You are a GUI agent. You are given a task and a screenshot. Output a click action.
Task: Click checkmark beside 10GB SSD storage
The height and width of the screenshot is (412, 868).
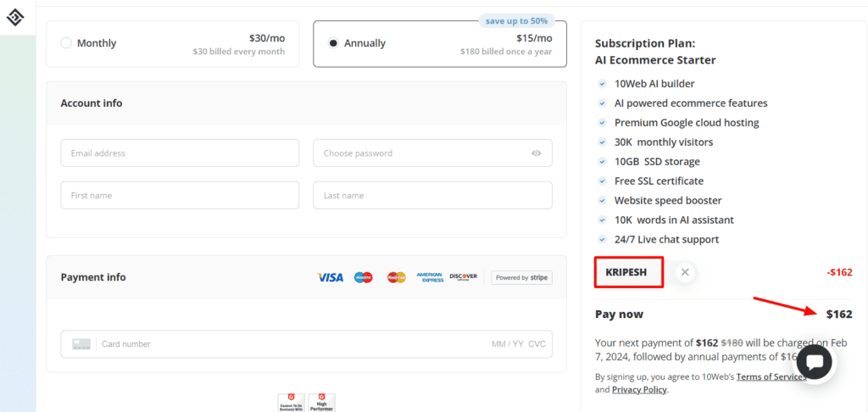(603, 162)
